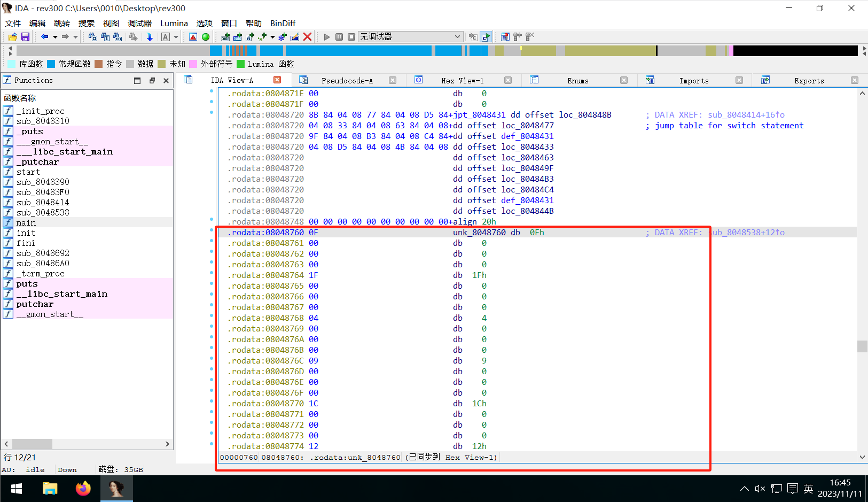Click the text search 'A' toolbar icon
The image size is (868, 502).
pos(166,37)
